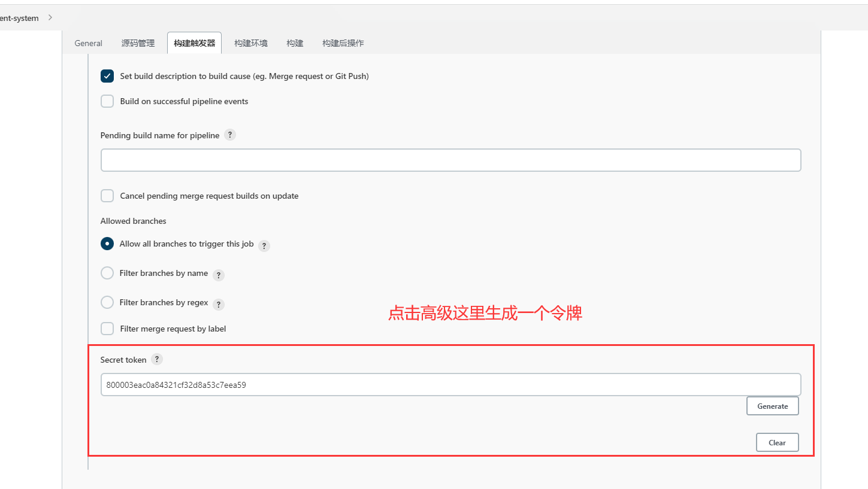Open the 构建环境 tab
868x489 pixels.
pyautogui.click(x=251, y=43)
